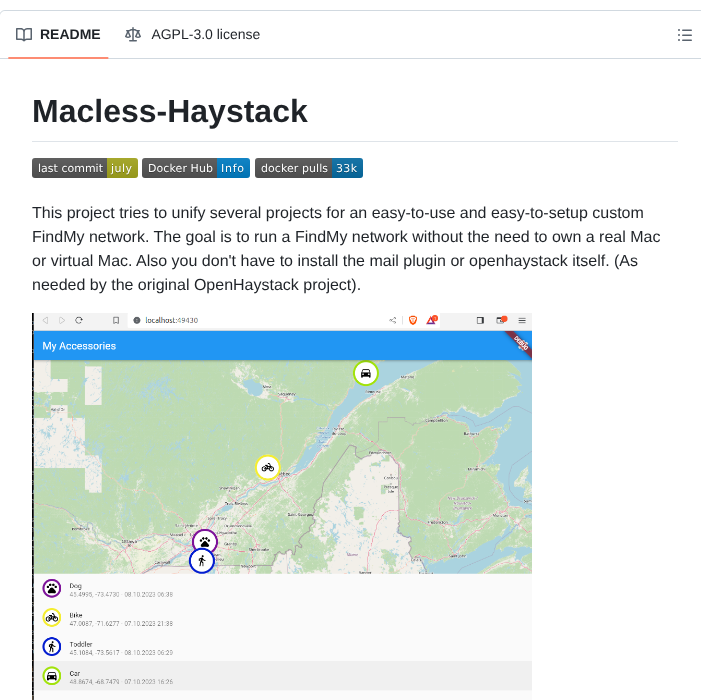Select the Dog paw icon in list
The height and width of the screenshot is (700, 701).
tap(52, 588)
